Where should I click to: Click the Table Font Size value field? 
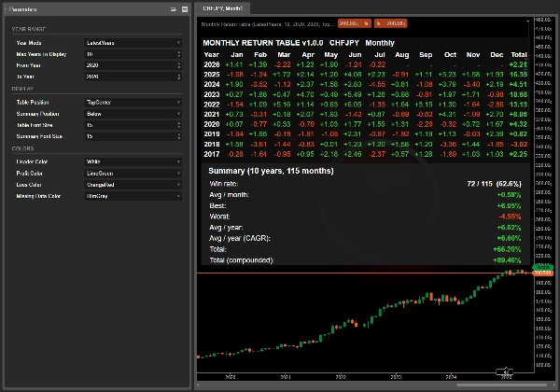[131, 125]
